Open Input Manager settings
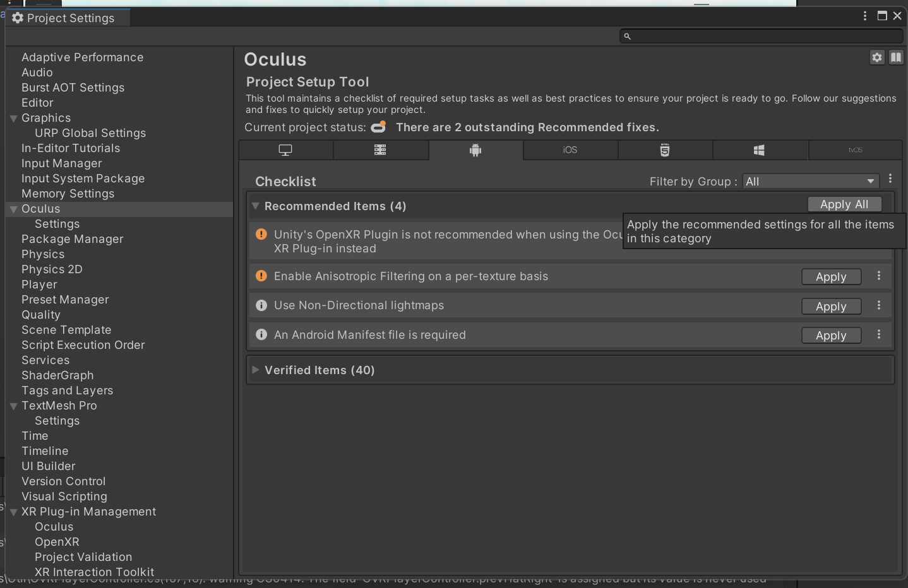The height and width of the screenshot is (588, 908). point(61,163)
